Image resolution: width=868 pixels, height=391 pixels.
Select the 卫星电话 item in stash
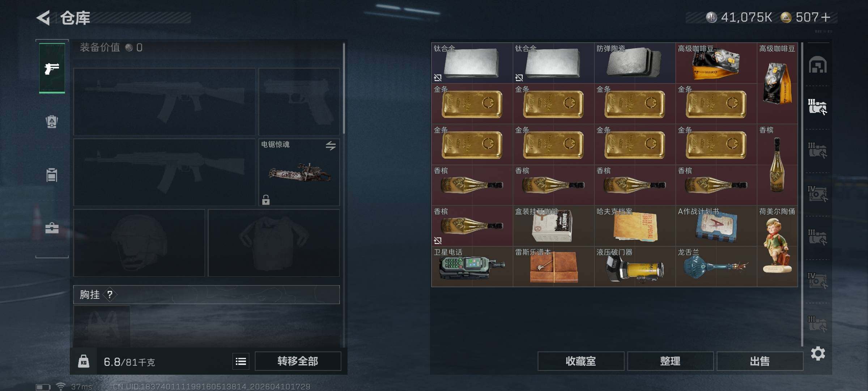coord(472,267)
